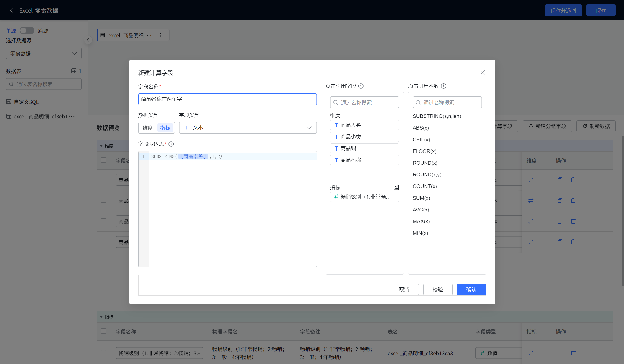Select the 指标 data type tab
Screen dimensions: 624x364
[x=165, y=128]
